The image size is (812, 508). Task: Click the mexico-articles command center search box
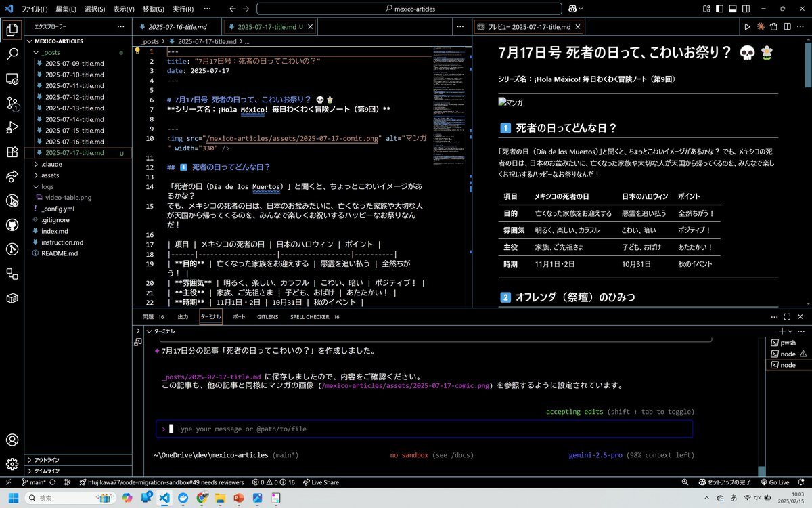pos(409,9)
